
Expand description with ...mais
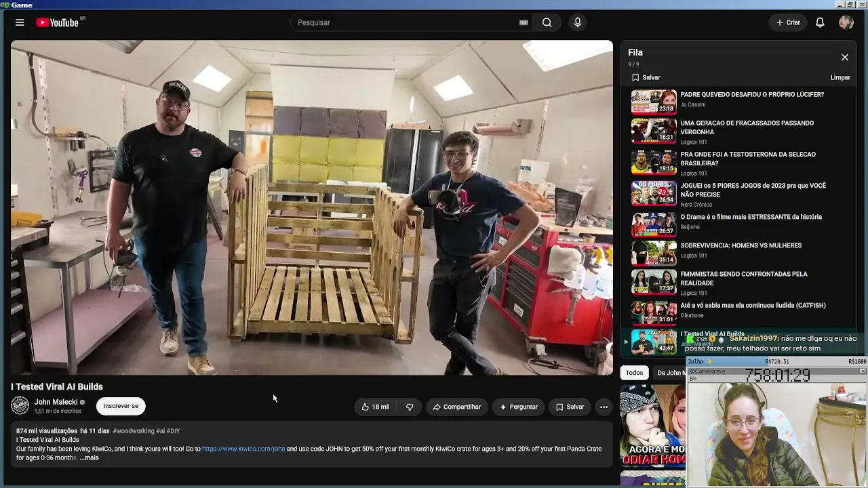(89, 458)
